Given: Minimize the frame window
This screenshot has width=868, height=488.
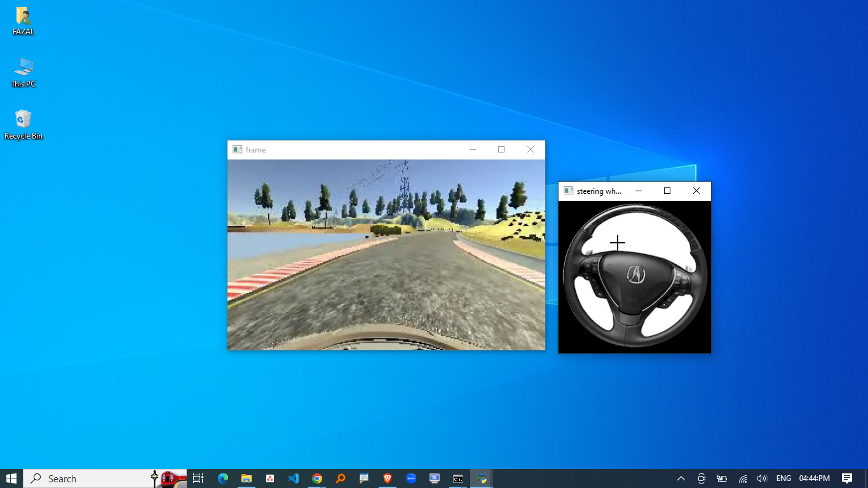Looking at the screenshot, I should click(x=472, y=149).
